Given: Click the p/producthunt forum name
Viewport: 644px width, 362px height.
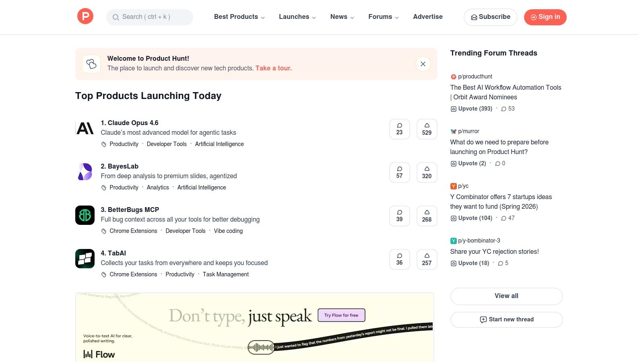Looking at the screenshot, I should point(475,76).
